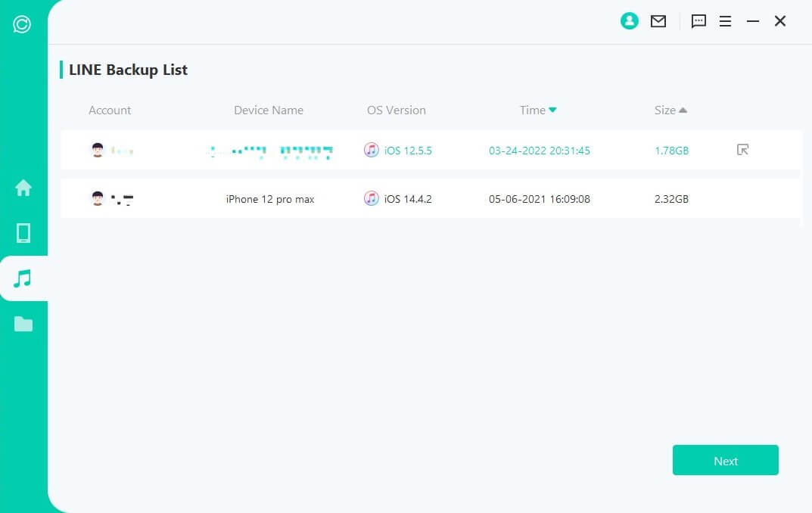Click the export icon on 1.78GB row
Image resolution: width=812 pixels, height=513 pixels.
click(742, 150)
